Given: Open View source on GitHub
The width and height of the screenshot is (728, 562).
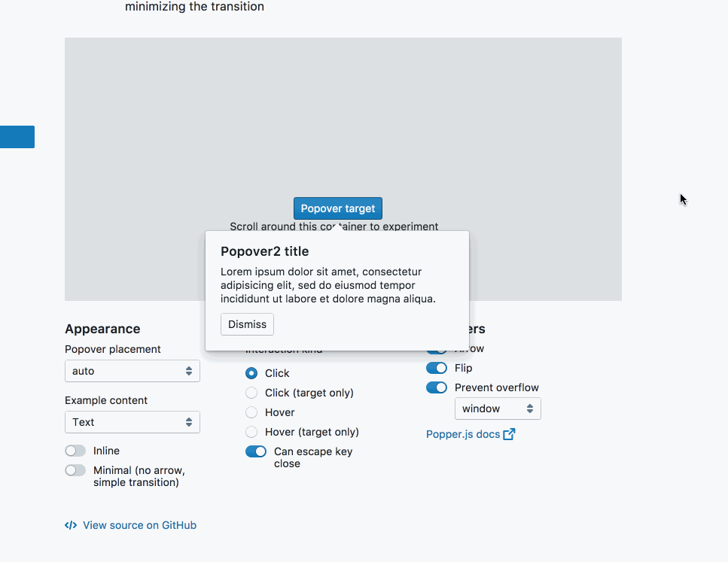Looking at the screenshot, I should pyautogui.click(x=139, y=525).
